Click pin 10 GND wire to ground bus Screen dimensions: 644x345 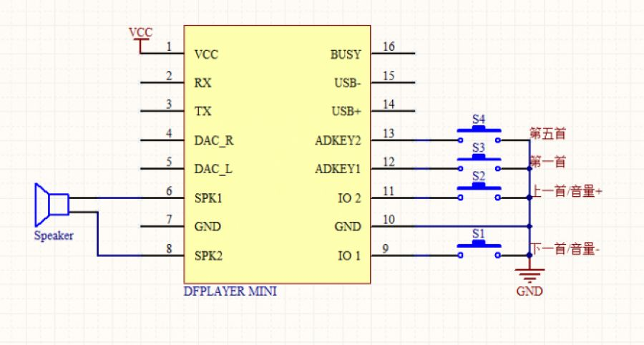coord(450,226)
